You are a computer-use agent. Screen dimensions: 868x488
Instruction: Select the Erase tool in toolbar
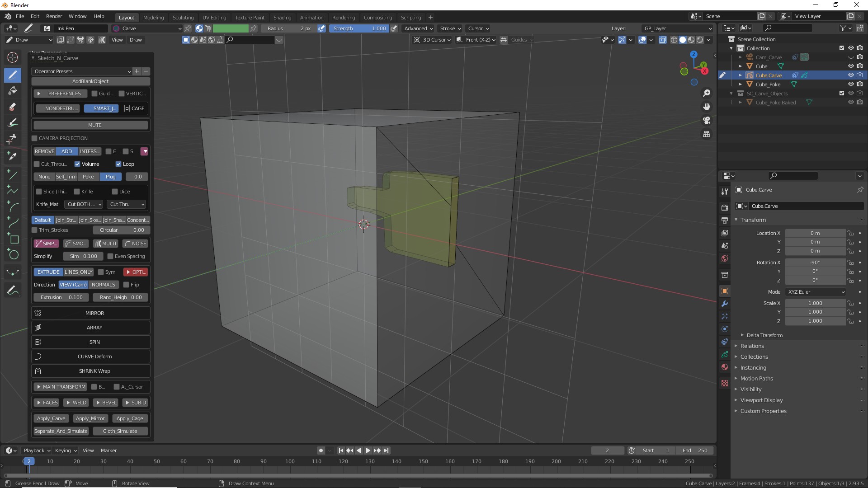(13, 107)
